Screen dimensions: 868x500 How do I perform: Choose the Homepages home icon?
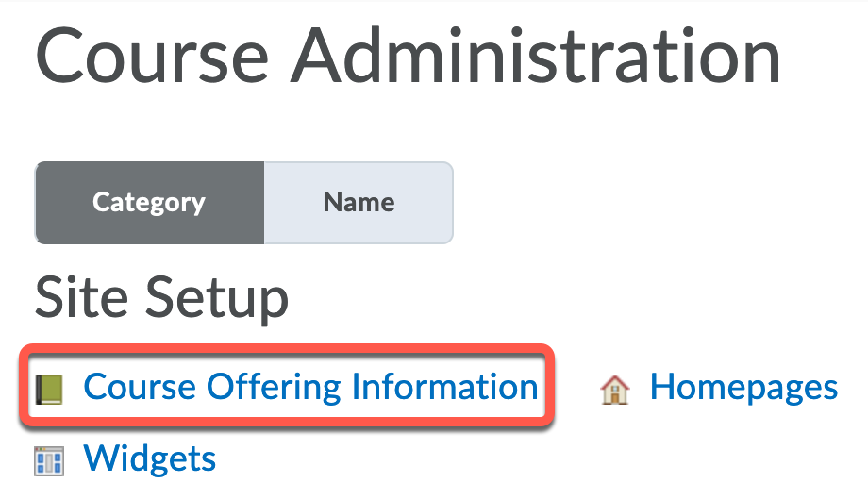[614, 390]
